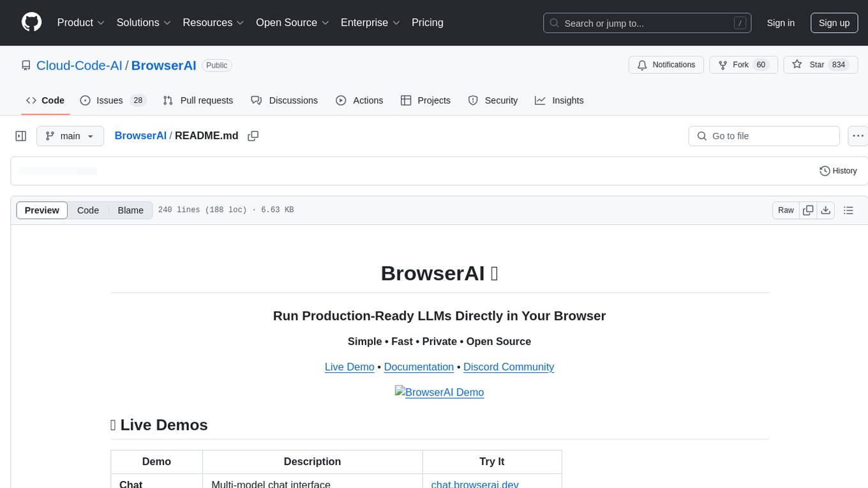868x488 pixels.
Task: Click the Live Demos heading
Action: point(159,425)
